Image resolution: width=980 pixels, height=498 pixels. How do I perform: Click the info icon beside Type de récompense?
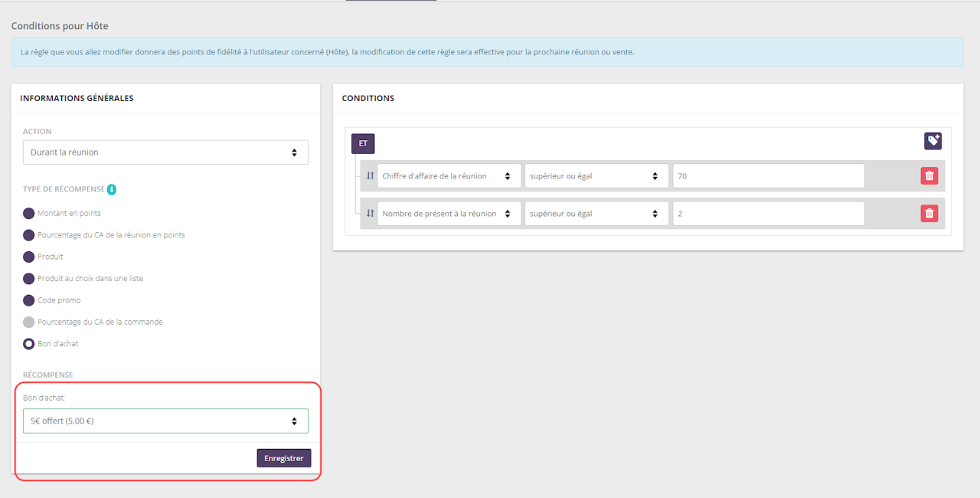(x=112, y=189)
